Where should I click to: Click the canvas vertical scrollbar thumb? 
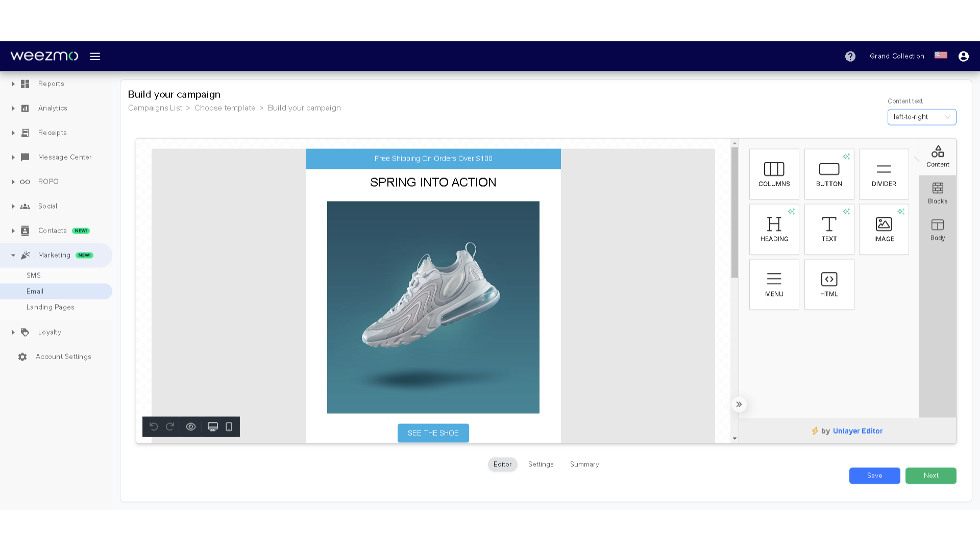[x=734, y=213]
